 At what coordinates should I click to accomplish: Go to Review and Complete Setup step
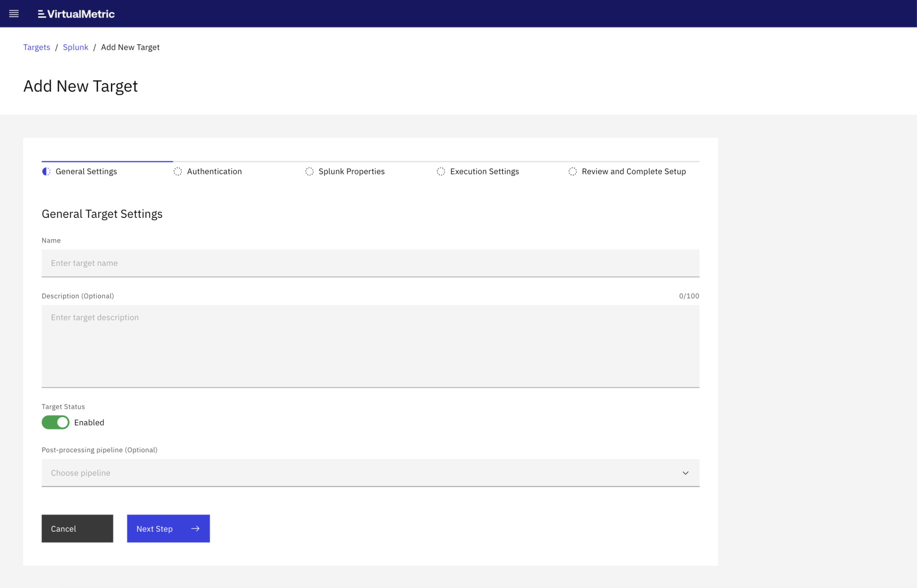[x=634, y=171]
